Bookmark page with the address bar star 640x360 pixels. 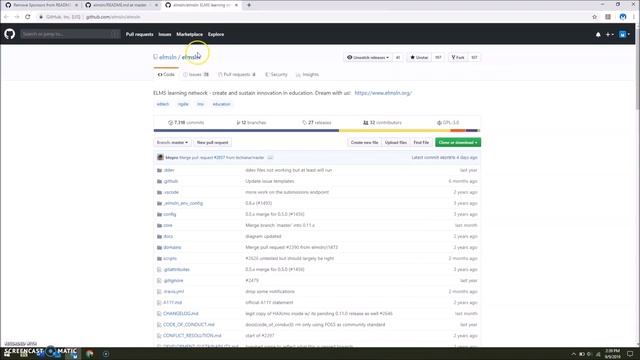pos(594,17)
